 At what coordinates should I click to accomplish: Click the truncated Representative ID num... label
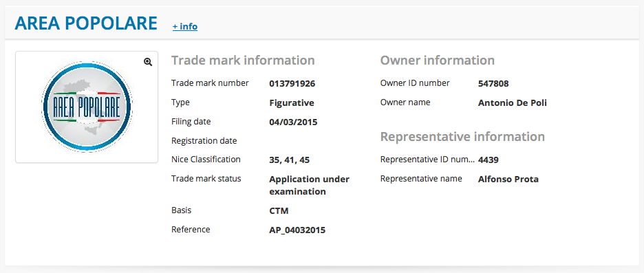point(427,160)
